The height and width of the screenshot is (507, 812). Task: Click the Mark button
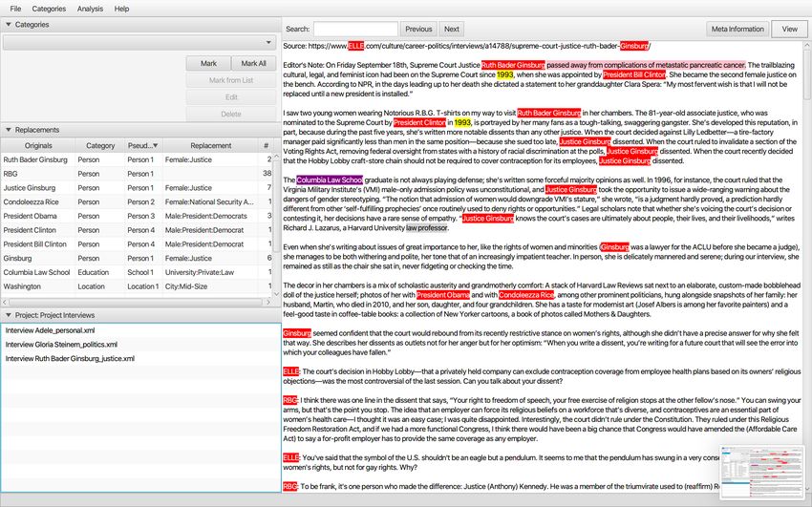(208, 63)
